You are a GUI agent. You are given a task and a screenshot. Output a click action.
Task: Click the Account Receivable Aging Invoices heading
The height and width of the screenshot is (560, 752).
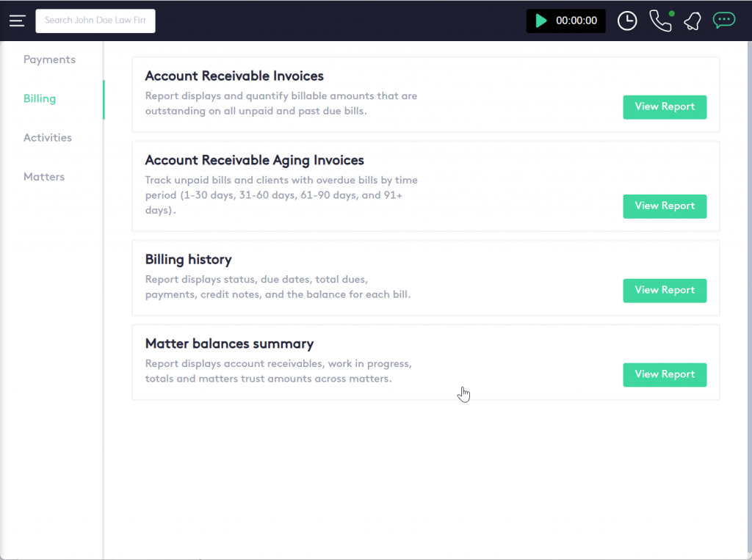click(x=254, y=160)
